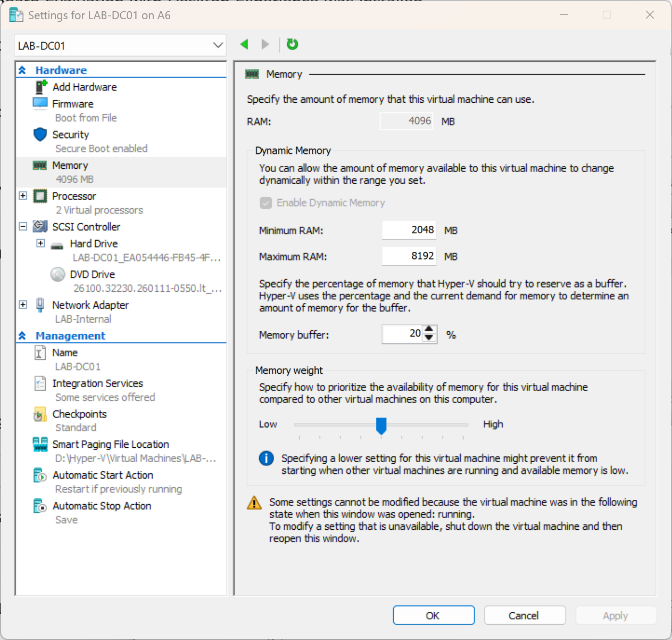Click the green back navigation arrow
The width and height of the screenshot is (672, 640).
click(244, 44)
